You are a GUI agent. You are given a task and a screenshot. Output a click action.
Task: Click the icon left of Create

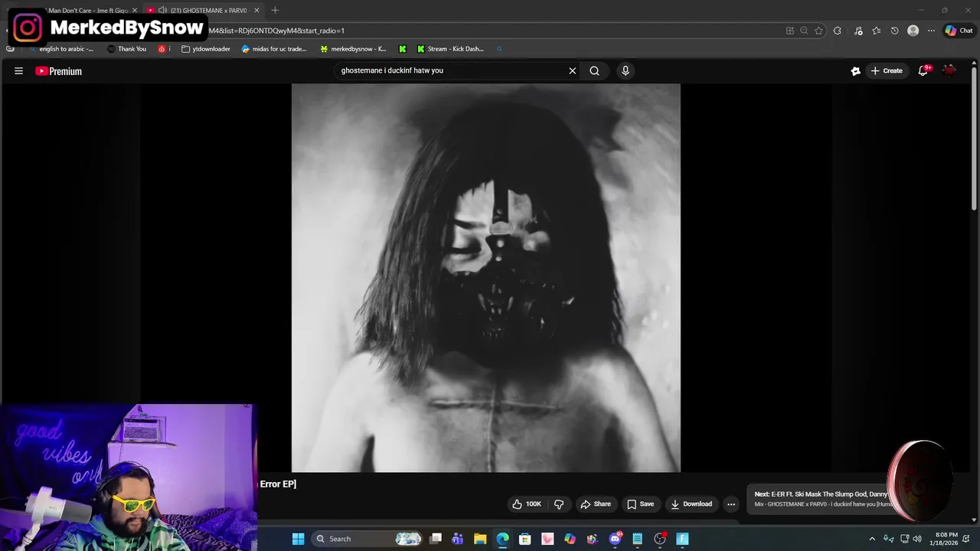pos(855,71)
